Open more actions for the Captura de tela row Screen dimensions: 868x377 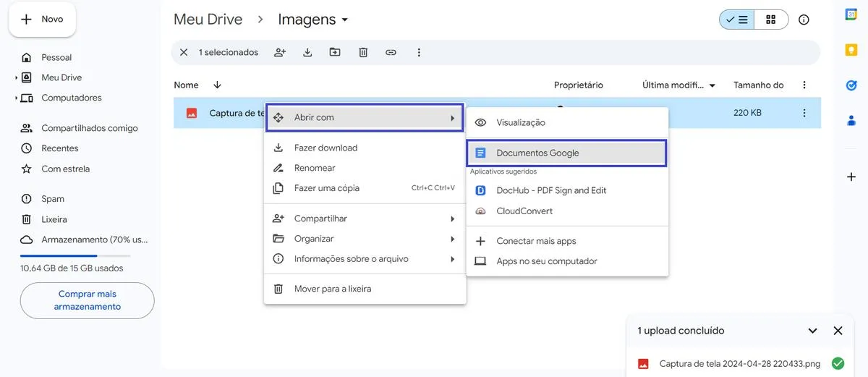tap(804, 113)
